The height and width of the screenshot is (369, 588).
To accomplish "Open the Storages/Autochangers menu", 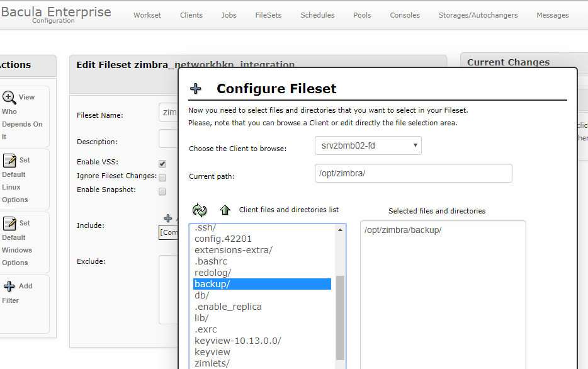I will (478, 15).
